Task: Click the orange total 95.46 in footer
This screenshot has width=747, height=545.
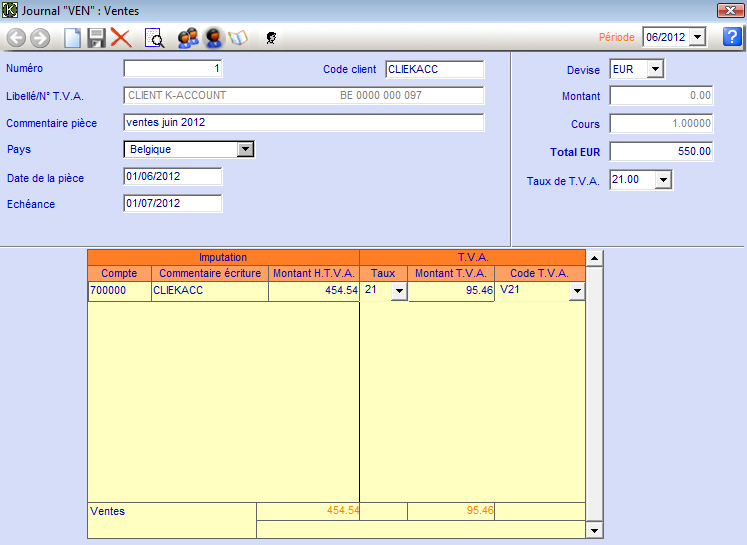Action: click(x=480, y=511)
